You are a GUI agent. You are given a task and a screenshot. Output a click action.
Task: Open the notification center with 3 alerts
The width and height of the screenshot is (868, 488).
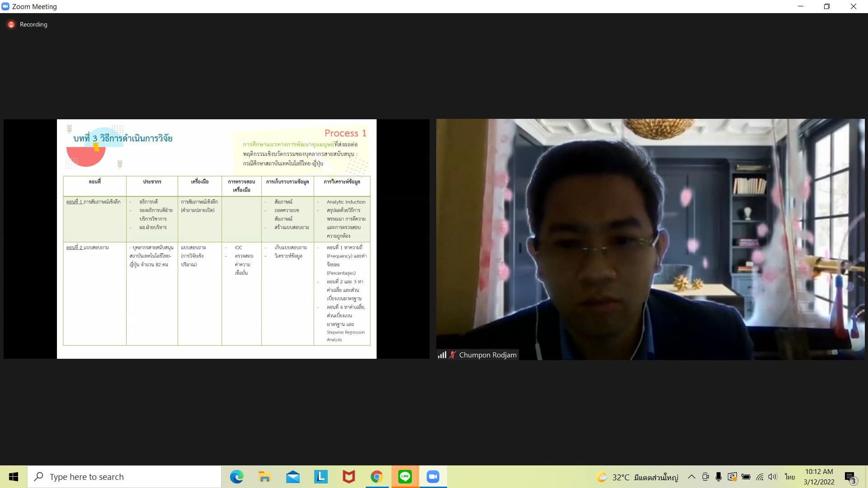[850, 477]
